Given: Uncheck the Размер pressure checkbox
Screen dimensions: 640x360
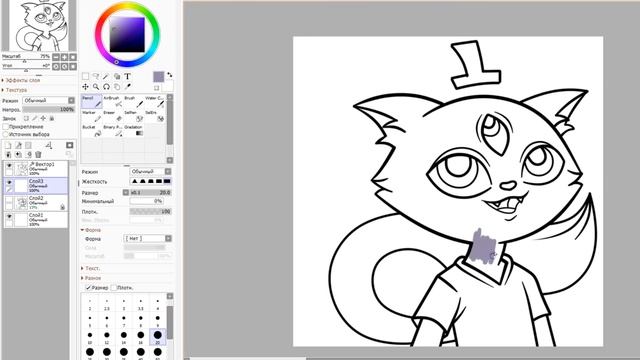Looking at the screenshot, I should click(88, 288).
